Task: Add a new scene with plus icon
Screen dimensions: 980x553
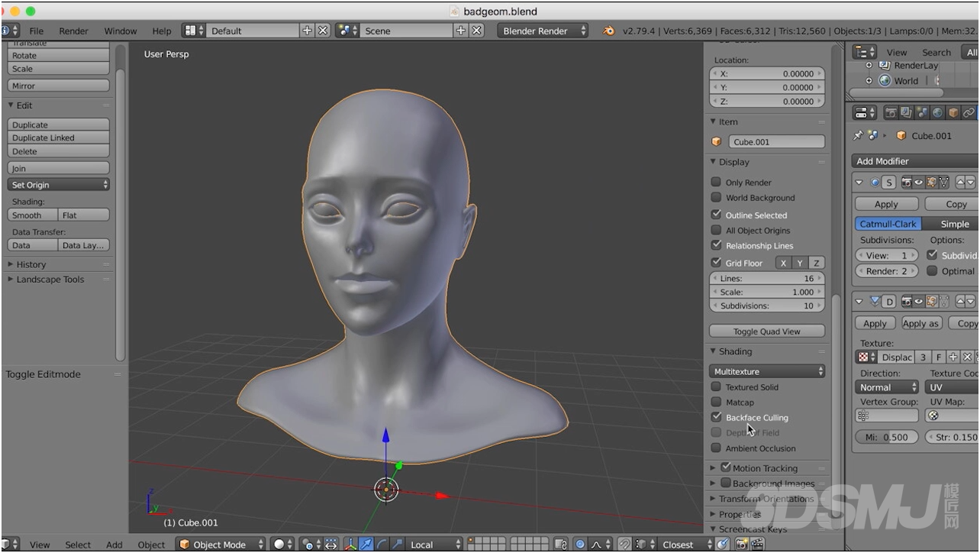Action: (462, 31)
